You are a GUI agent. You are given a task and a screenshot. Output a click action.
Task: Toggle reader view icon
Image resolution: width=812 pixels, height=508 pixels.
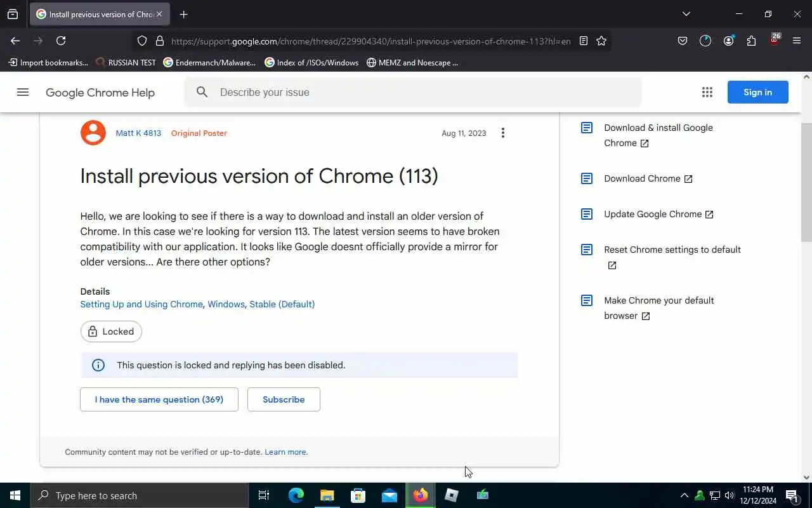point(584,41)
